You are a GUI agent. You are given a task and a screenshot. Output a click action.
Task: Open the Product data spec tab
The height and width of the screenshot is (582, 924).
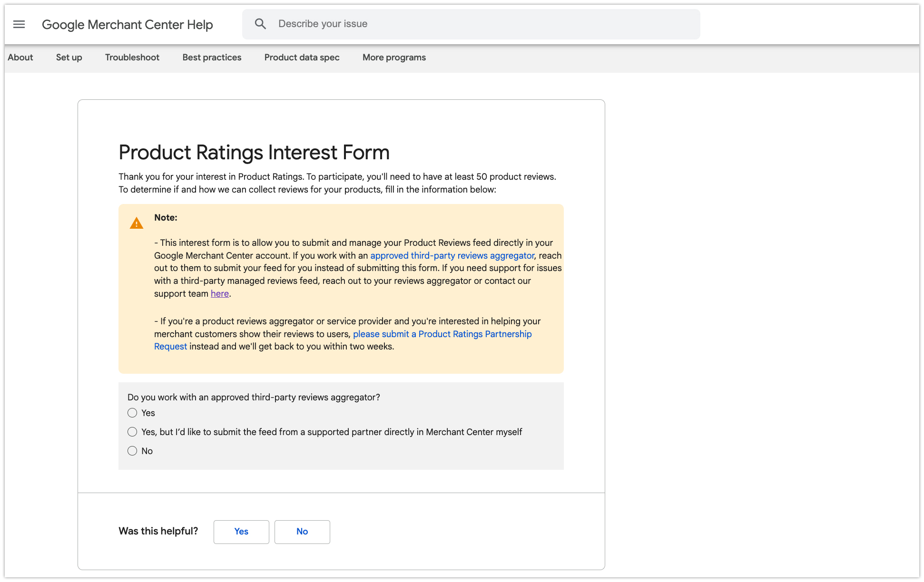point(302,58)
